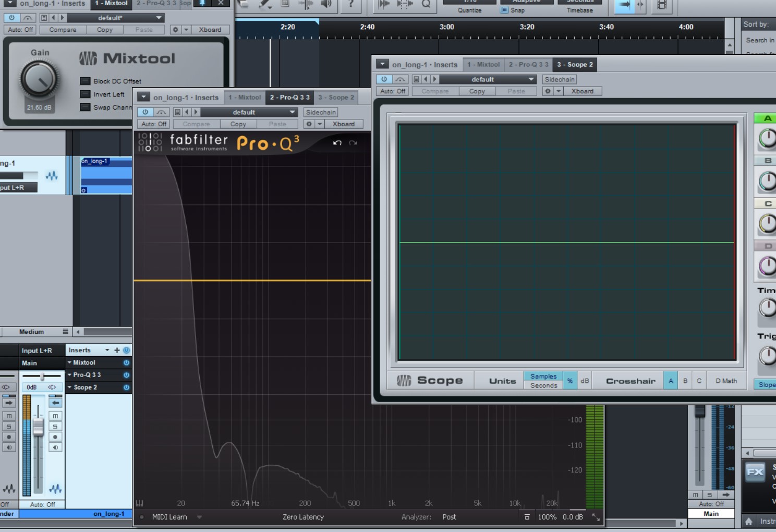776x532 pixels.
Task: Click MIDI Learn in Pro-Q 3
Action: [169, 517]
